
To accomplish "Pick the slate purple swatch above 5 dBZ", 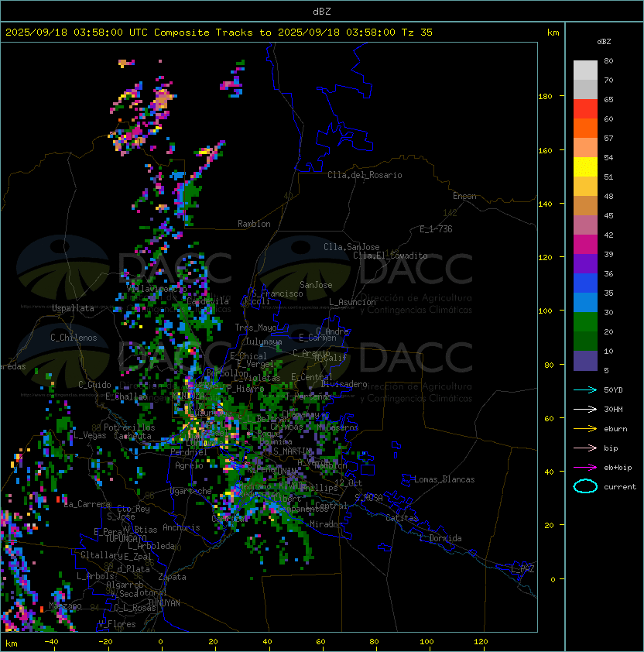I will (585, 361).
